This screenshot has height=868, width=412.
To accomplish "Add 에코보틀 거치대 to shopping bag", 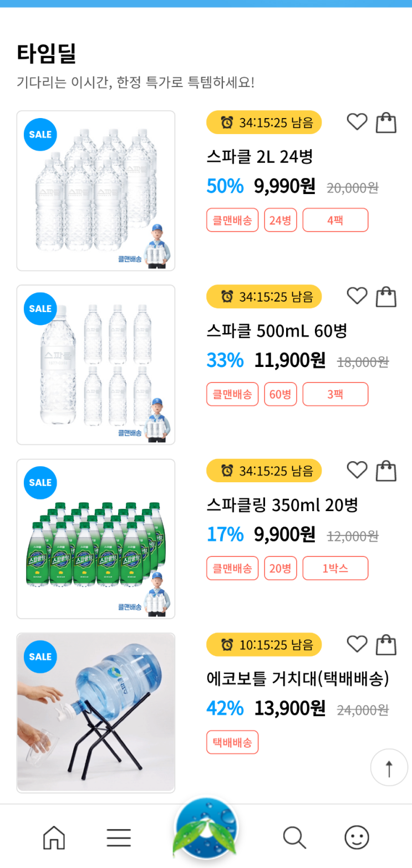I will click(x=386, y=645).
